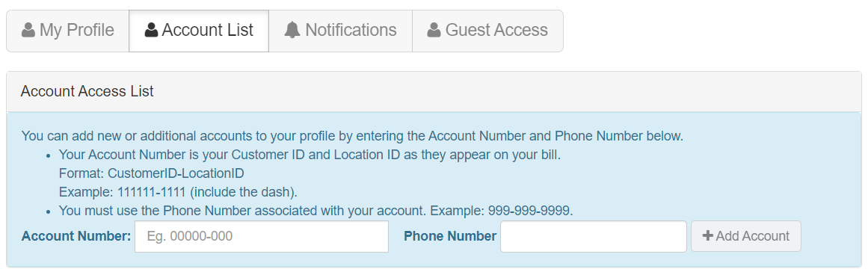Image resolution: width=868 pixels, height=275 pixels.
Task: Click the person icon beside Guest Access
Action: [x=434, y=30]
